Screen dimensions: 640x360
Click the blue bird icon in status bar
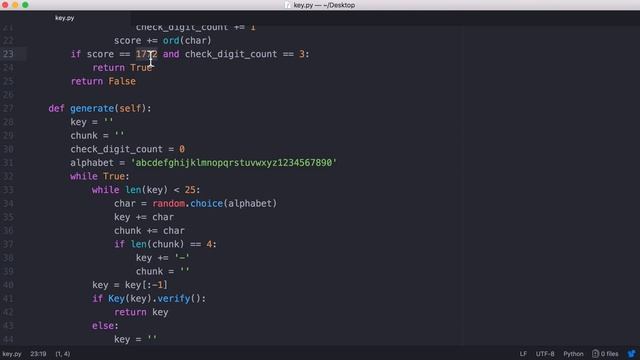pyautogui.click(x=632, y=354)
